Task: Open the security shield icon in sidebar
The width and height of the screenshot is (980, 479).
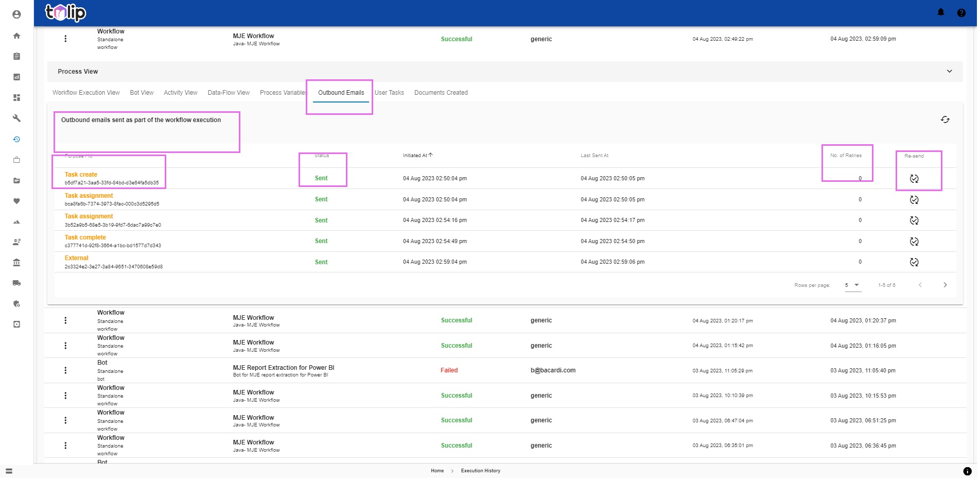Action: [x=16, y=303]
